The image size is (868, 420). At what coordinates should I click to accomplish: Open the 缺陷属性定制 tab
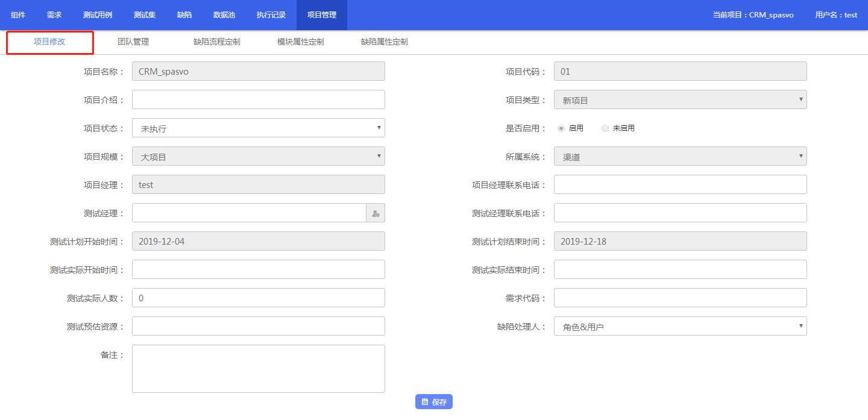pos(385,42)
